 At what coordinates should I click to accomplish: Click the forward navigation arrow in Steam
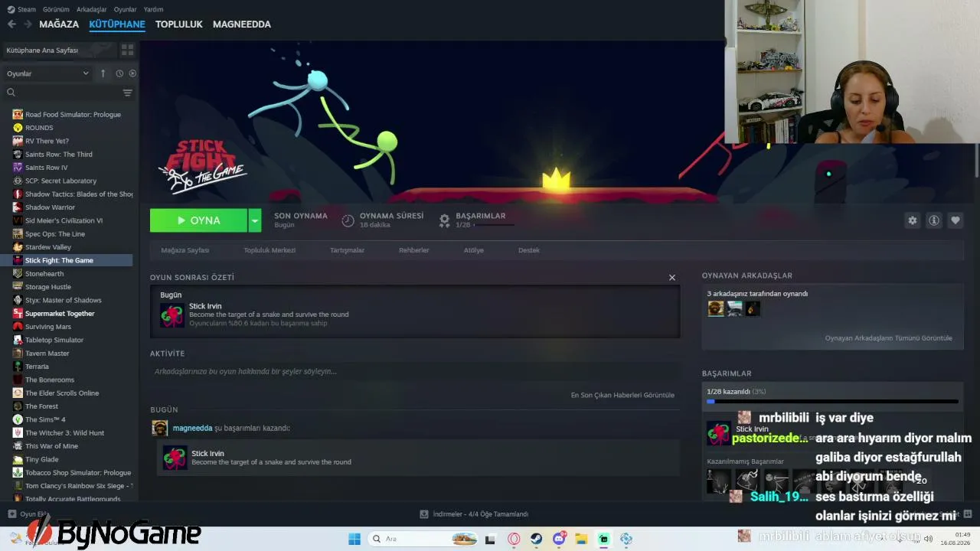pyautogui.click(x=28, y=24)
